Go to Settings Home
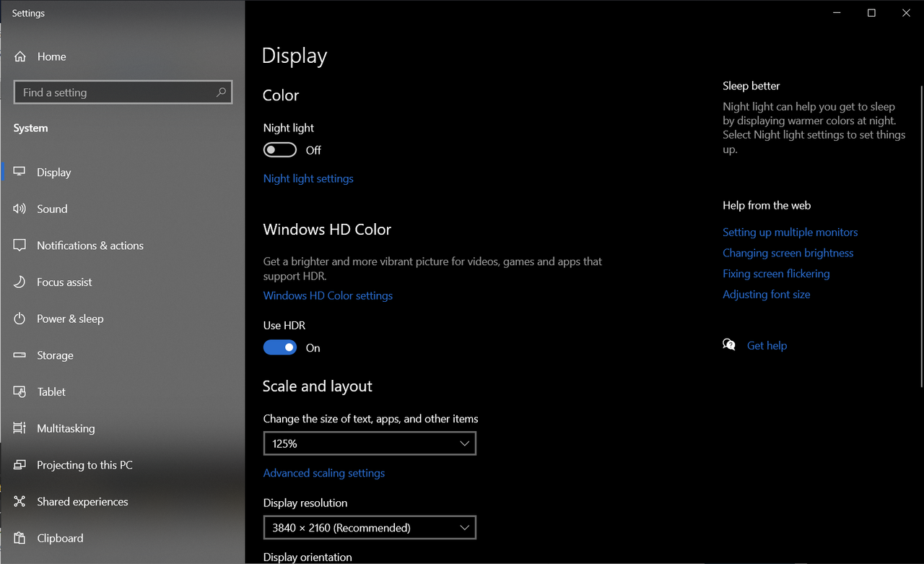Image resolution: width=924 pixels, height=564 pixels. tap(123, 56)
